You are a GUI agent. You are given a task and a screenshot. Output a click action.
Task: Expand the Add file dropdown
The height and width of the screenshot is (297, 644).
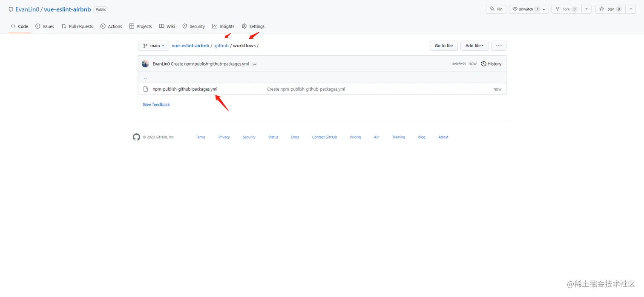click(474, 46)
